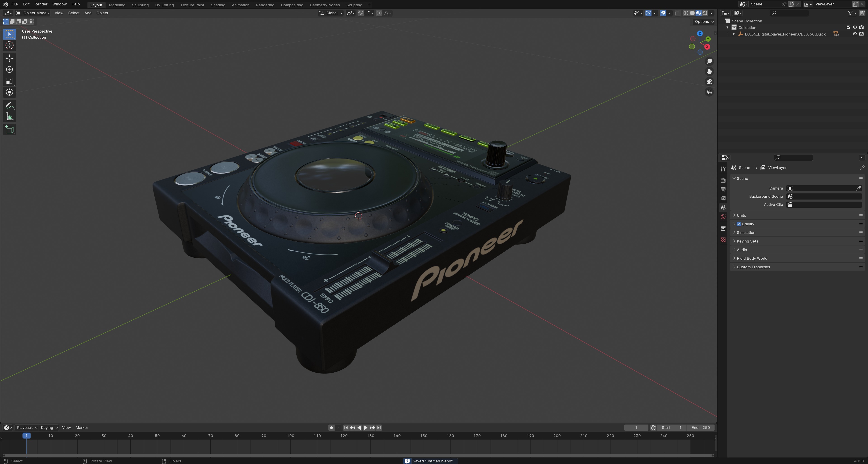The height and width of the screenshot is (464, 868).
Task: Open the Add menu in viewport header
Action: (88, 13)
